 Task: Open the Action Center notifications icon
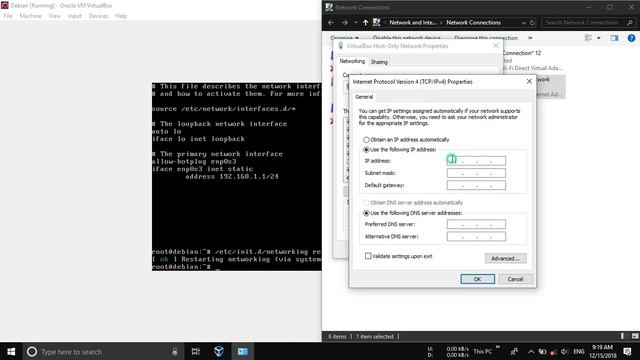[628, 351]
